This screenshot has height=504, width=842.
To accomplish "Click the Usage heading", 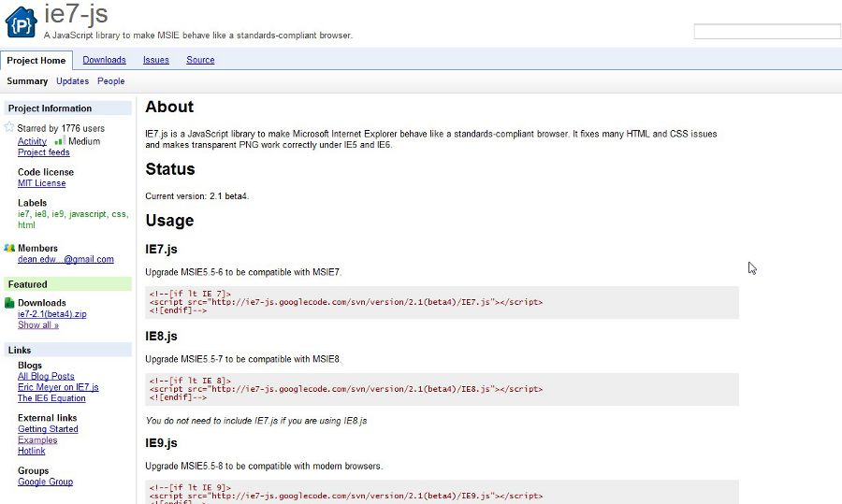I will 169,221.
